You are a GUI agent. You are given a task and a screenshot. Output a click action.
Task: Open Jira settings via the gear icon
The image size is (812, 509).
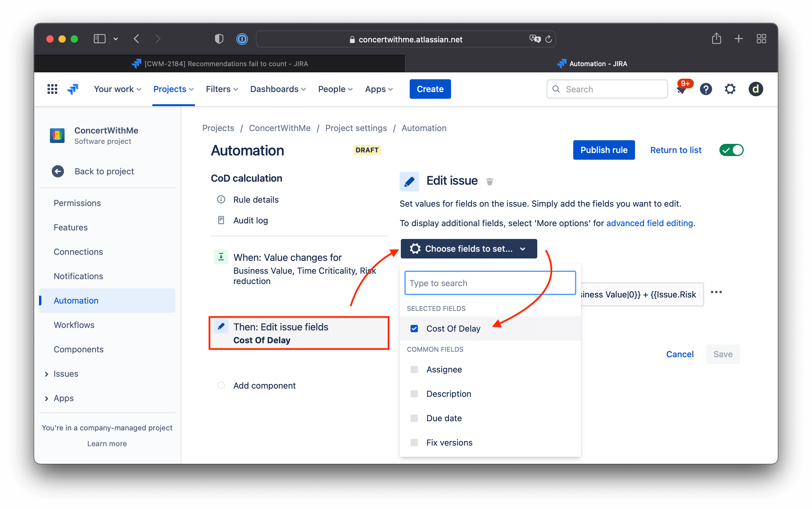pos(730,89)
